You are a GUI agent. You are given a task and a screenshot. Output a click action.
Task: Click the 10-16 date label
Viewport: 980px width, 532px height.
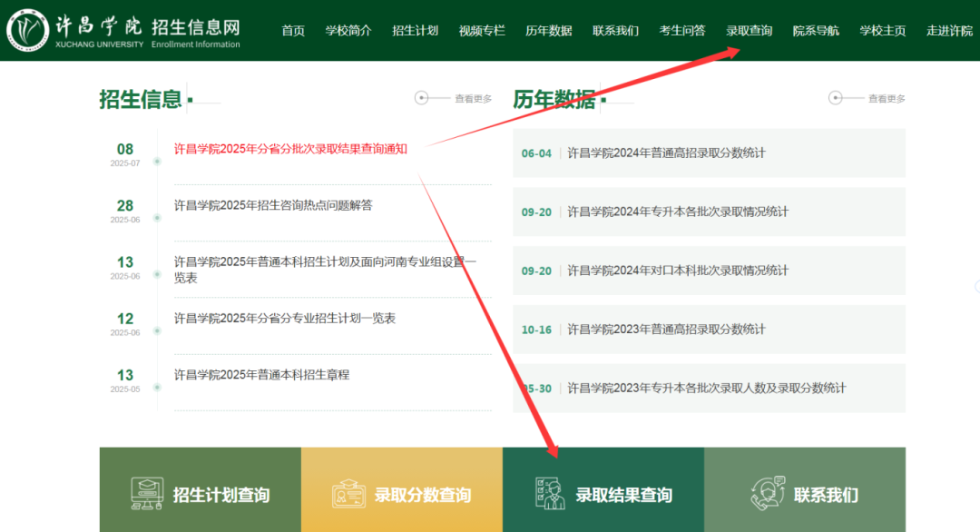pyautogui.click(x=537, y=330)
